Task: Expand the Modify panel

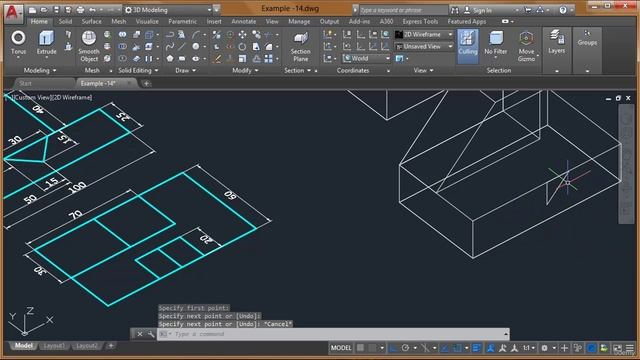Action: click(x=245, y=70)
